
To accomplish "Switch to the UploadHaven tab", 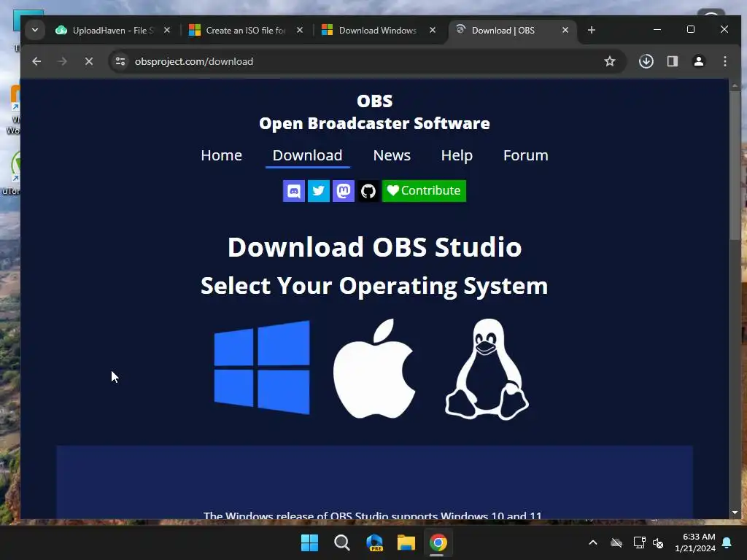I will 113,31.
